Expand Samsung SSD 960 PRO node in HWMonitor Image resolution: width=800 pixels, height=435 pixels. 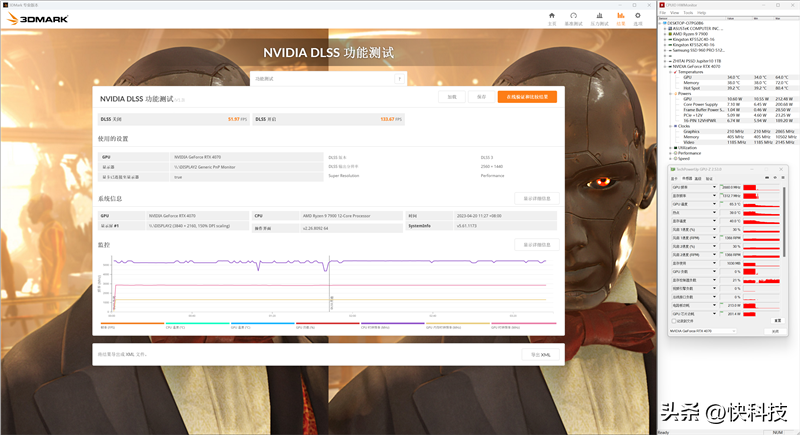[x=665, y=50]
